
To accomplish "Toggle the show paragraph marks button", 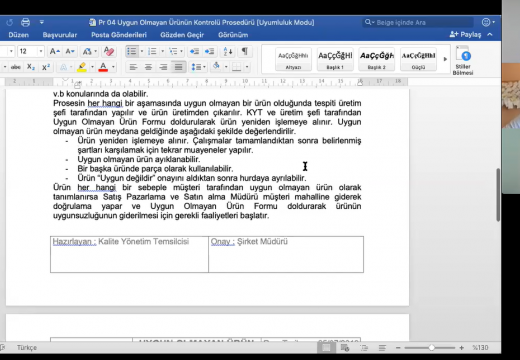I will [x=245, y=51].
